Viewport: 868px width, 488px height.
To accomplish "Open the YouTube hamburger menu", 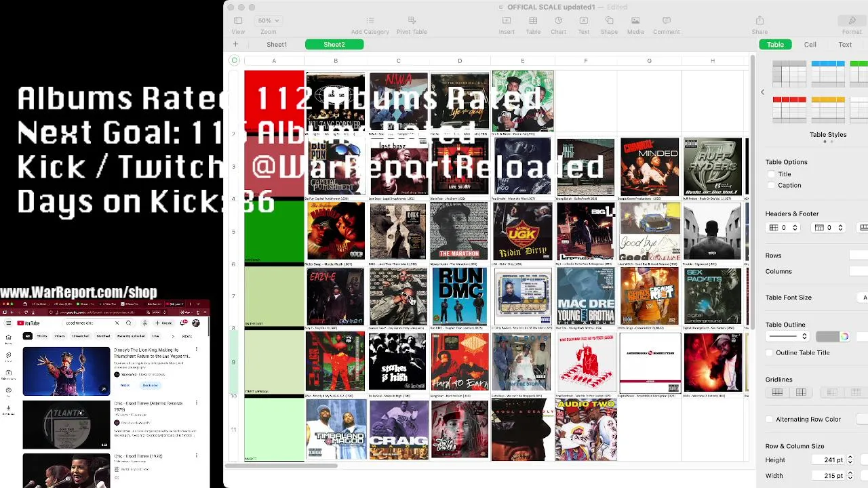I will [8, 323].
